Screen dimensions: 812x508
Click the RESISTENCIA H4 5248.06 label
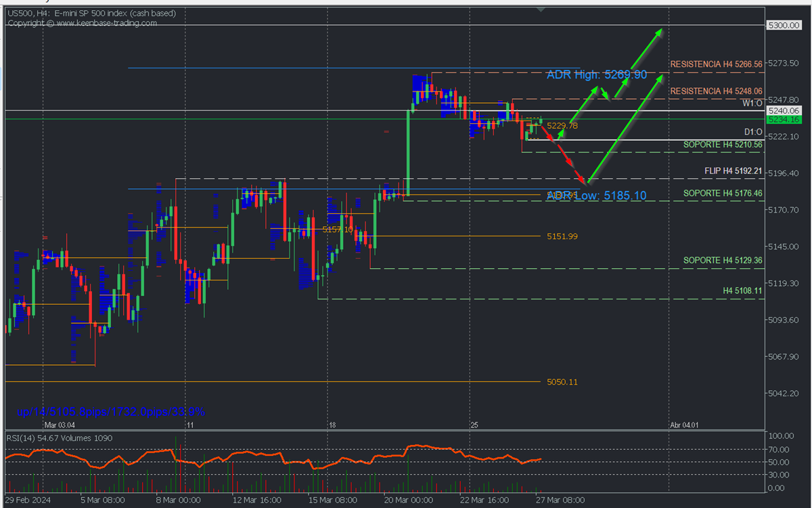coord(716,91)
